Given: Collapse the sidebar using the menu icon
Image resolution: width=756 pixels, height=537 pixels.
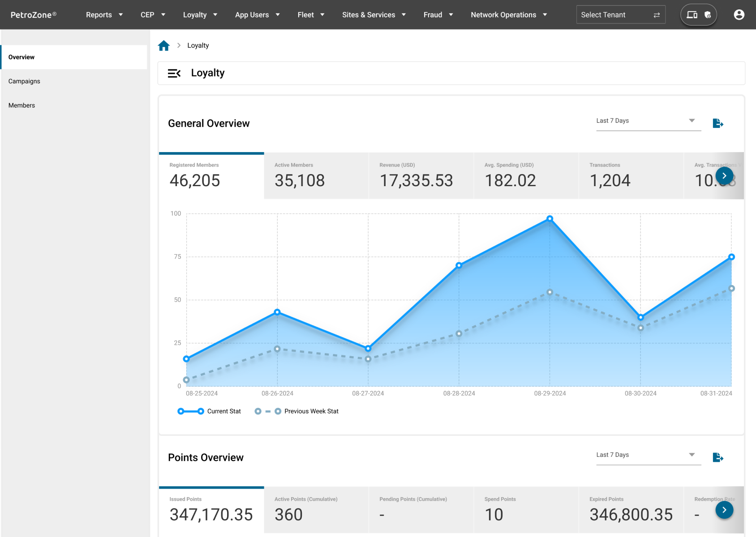Looking at the screenshot, I should point(174,73).
